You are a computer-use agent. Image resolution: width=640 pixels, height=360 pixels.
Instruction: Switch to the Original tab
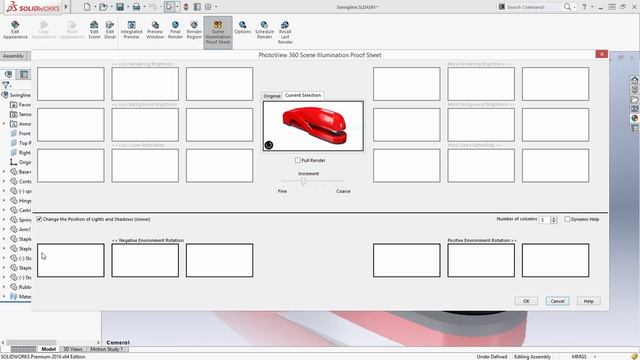(x=272, y=96)
